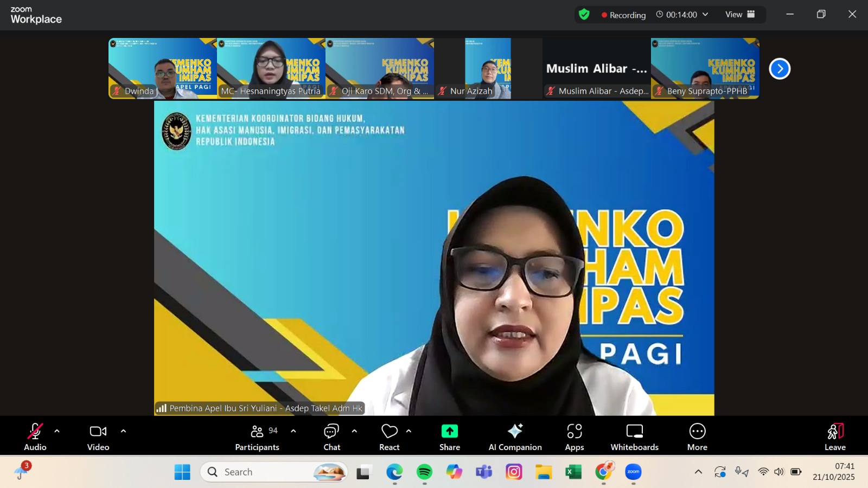Click the green Share screen icon

pyautogui.click(x=449, y=431)
